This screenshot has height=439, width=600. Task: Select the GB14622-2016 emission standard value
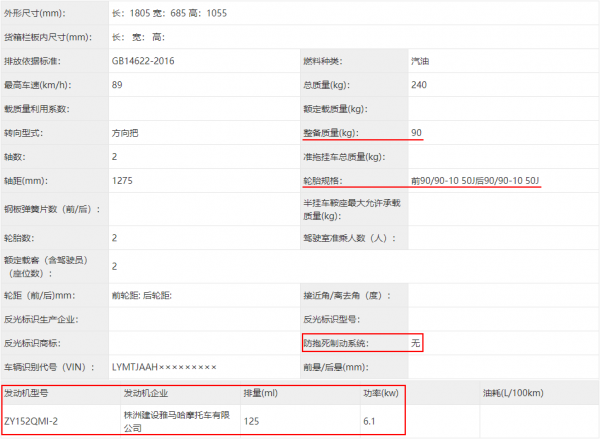pos(143,61)
